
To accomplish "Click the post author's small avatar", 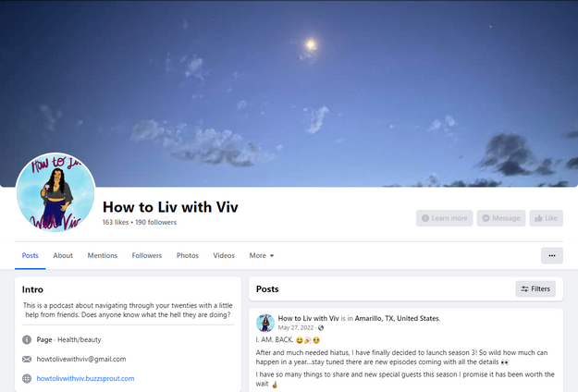I will point(265,323).
